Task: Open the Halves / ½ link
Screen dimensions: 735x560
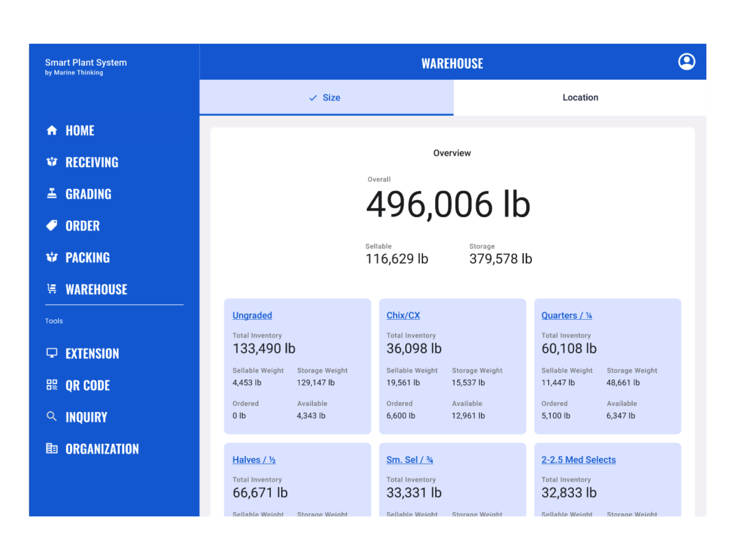Action: [x=254, y=460]
